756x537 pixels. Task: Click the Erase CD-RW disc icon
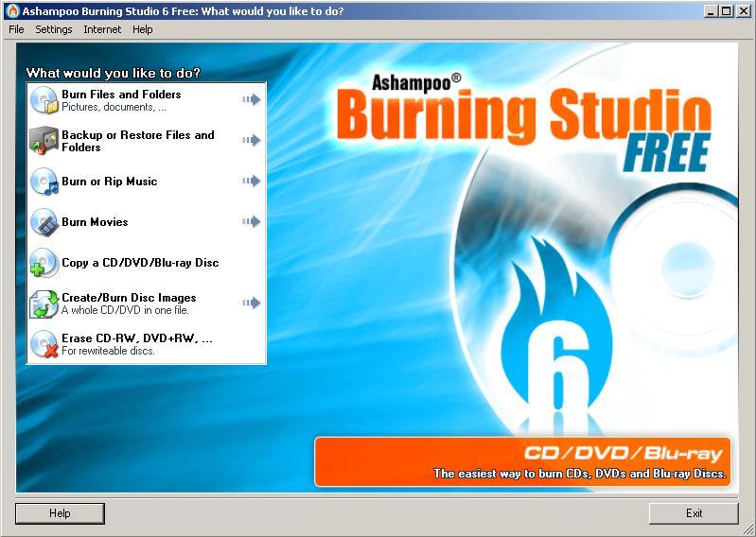point(44,343)
